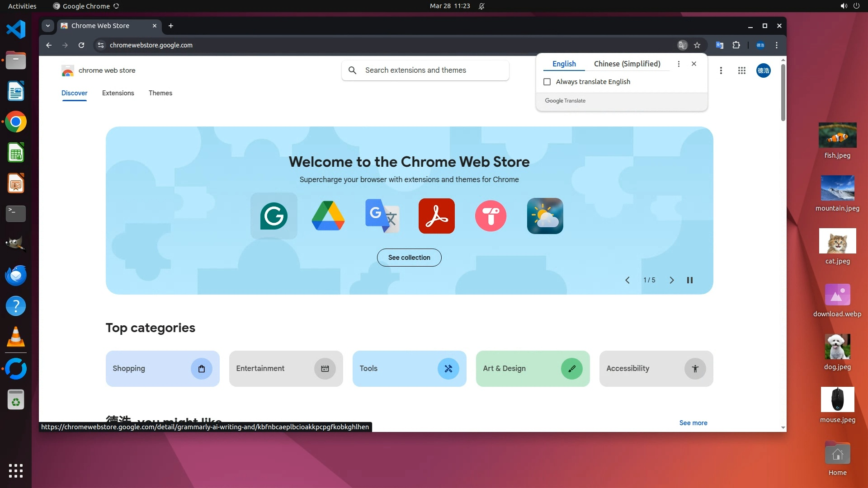Screen dimensions: 868x488
Task: Advance the carousel to the next slide
Action: [x=671, y=280]
